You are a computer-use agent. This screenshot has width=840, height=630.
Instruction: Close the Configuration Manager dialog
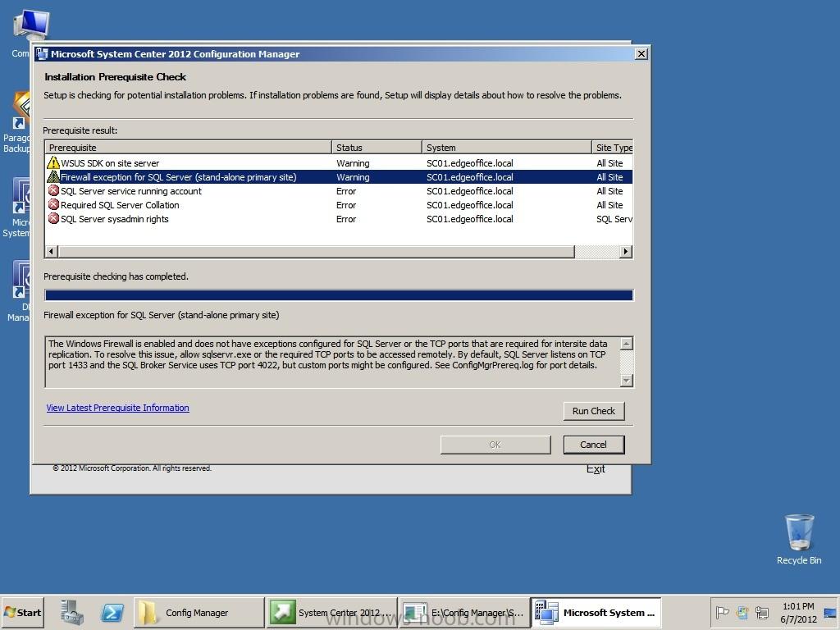point(641,53)
